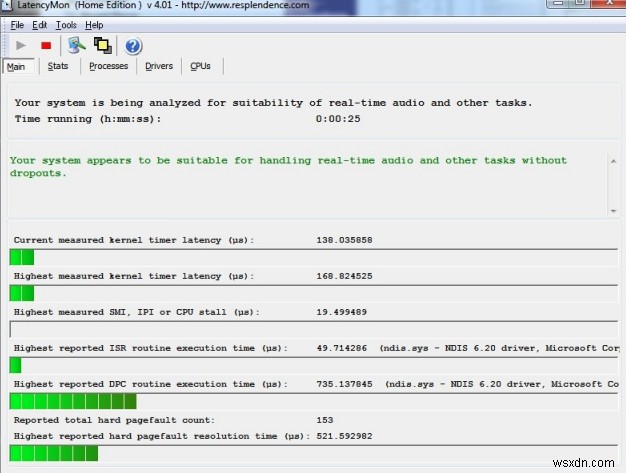
Task: Click the DPC routine execution time bar
Action: point(313,401)
